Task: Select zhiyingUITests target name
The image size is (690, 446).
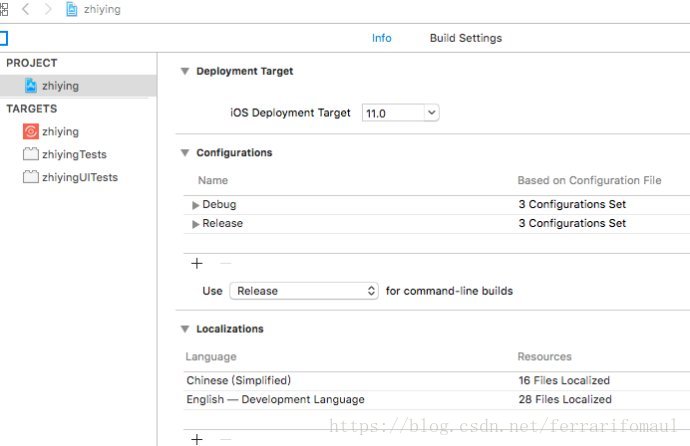Action: [80, 177]
